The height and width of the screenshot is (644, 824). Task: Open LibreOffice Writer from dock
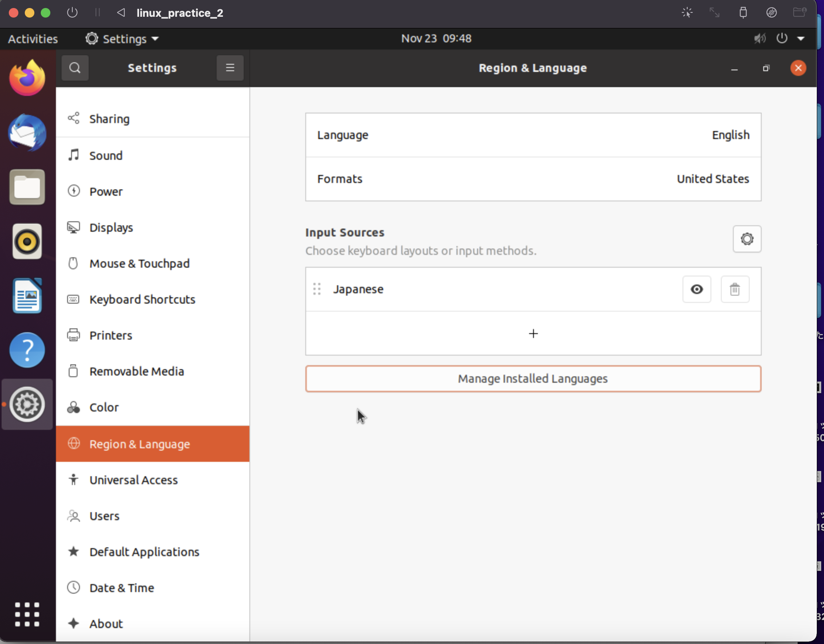click(27, 296)
